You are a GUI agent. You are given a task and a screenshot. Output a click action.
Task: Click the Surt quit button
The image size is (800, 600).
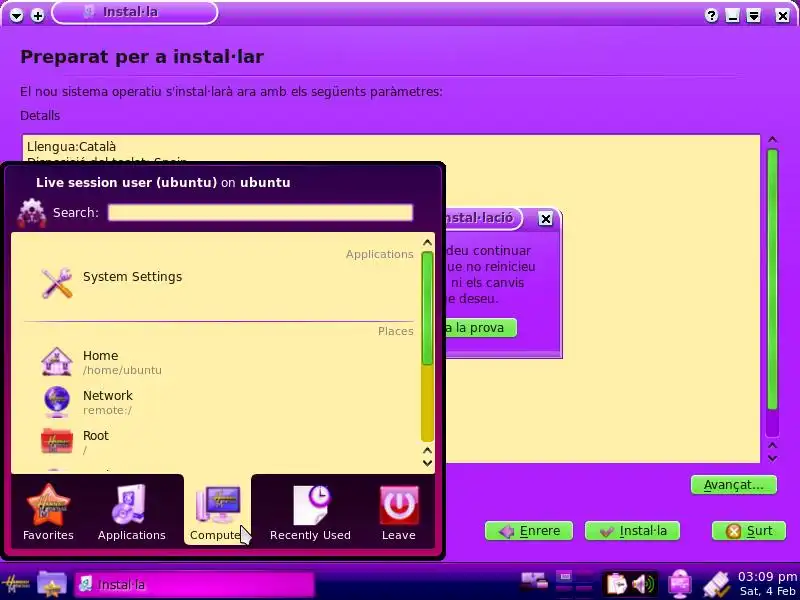pos(748,531)
